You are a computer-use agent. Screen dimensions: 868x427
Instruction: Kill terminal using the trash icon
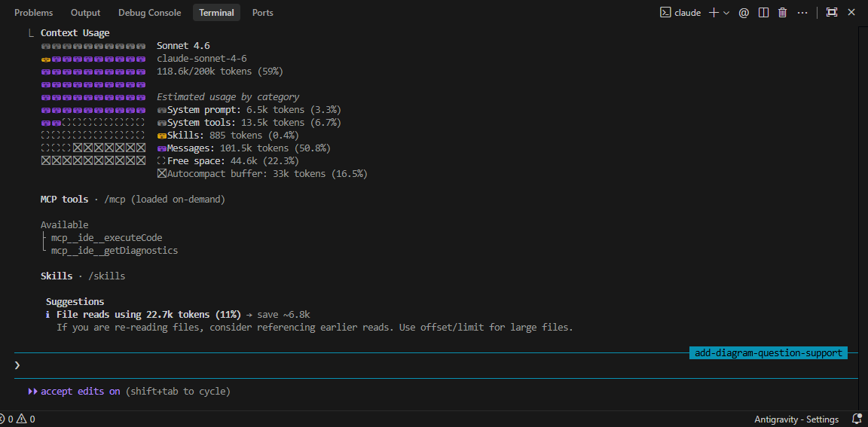click(782, 13)
